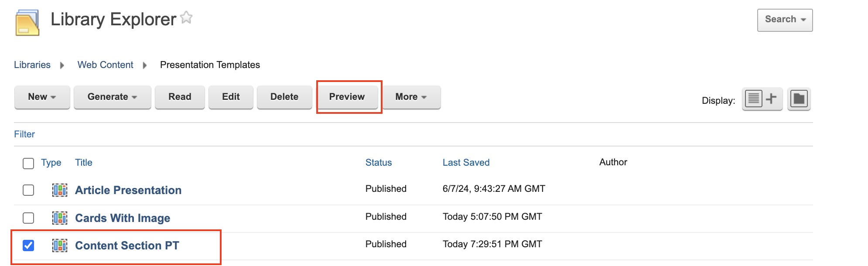Screen dimensions: 868x266
Task: Switch to list display view icon
Action: pyautogui.click(x=762, y=99)
